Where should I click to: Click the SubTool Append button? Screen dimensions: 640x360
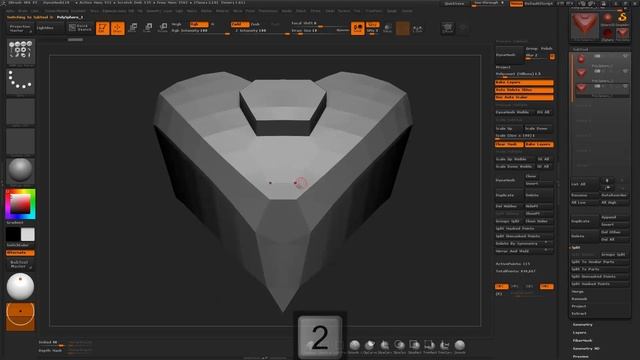click(x=614, y=217)
